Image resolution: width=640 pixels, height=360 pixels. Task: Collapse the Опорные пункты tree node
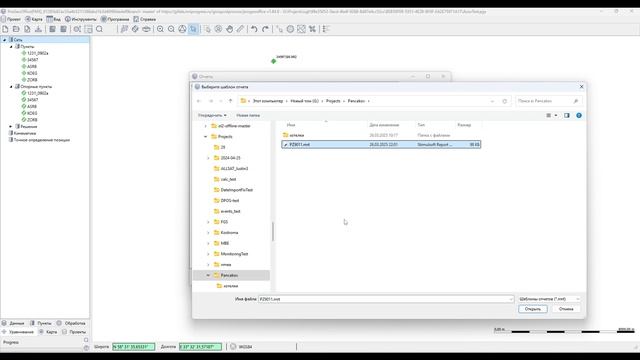(11, 87)
